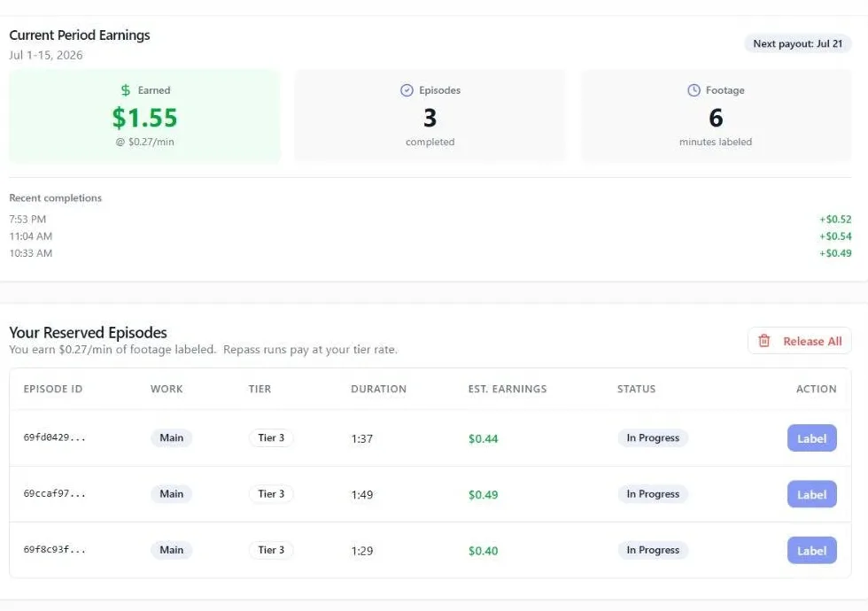Click the EST. EARNINGS column header

tap(508, 389)
